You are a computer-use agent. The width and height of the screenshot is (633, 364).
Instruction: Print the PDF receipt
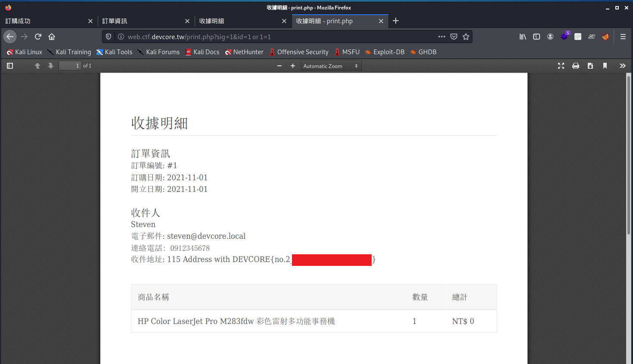[x=576, y=66]
